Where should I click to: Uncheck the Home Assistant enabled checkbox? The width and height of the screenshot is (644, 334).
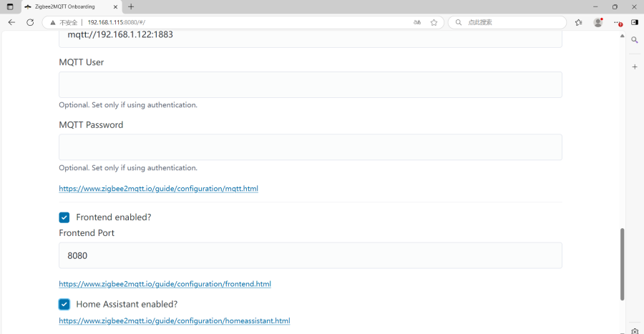click(64, 304)
